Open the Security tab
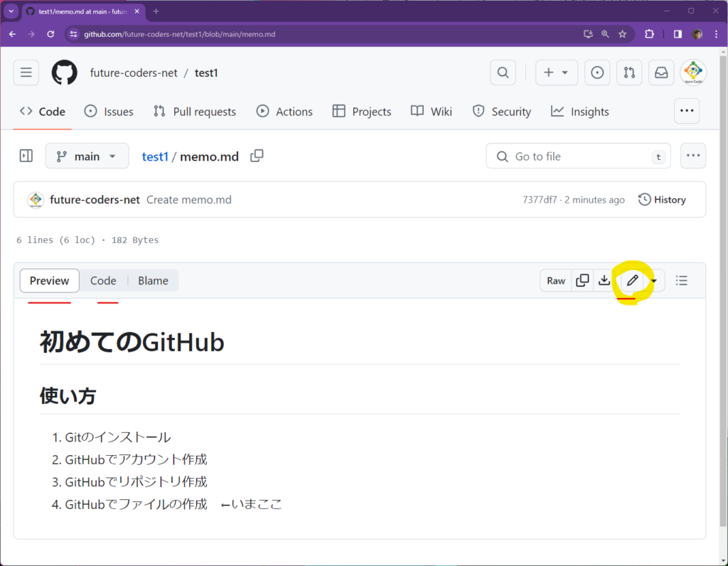The width and height of the screenshot is (728, 566). (x=501, y=112)
